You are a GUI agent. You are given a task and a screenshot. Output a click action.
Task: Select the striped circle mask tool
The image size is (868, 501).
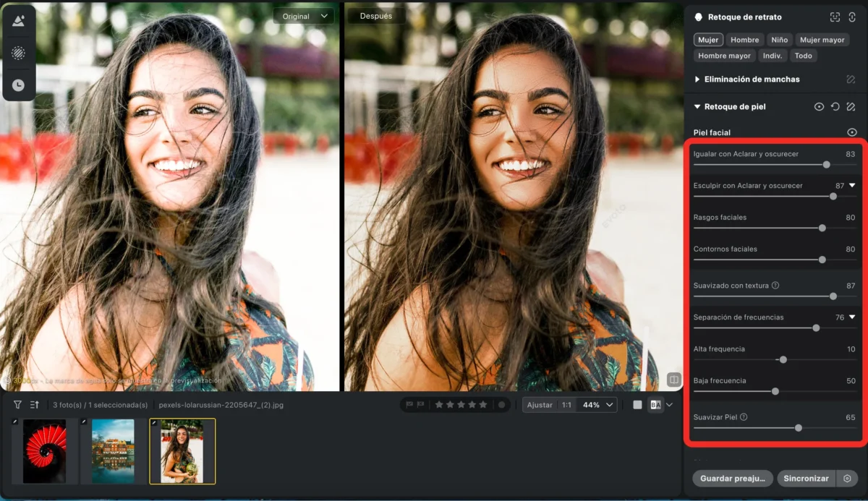point(18,53)
